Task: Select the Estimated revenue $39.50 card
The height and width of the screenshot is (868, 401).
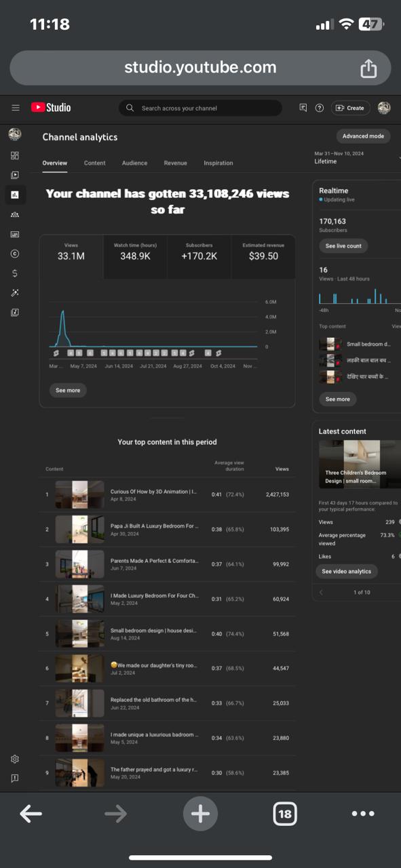Action: (263, 257)
